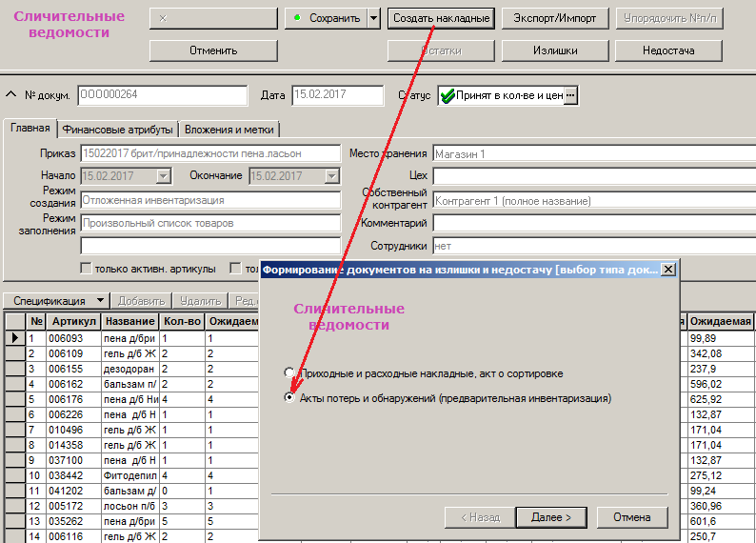Click the Отменить button

click(213, 50)
